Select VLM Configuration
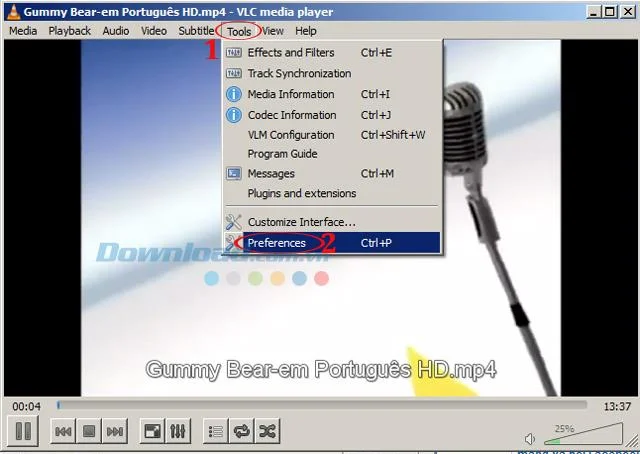This screenshot has height=454, width=640. 332,135
